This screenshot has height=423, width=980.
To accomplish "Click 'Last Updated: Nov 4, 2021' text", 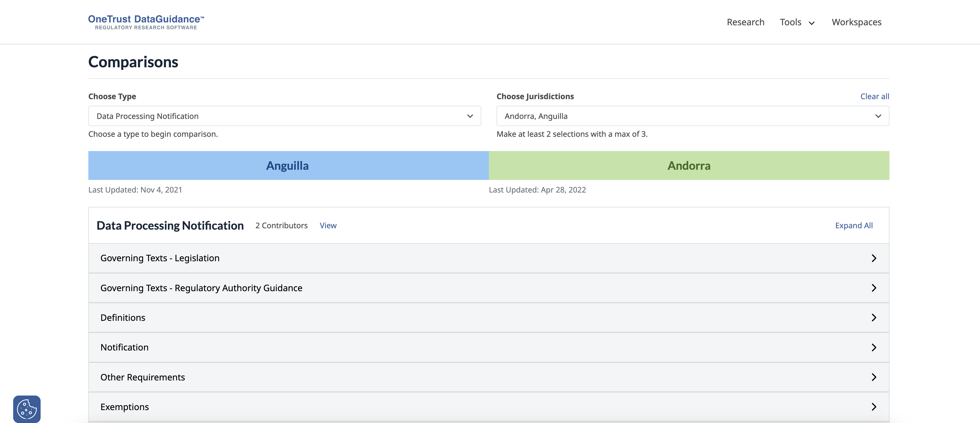I will pyautogui.click(x=135, y=190).
